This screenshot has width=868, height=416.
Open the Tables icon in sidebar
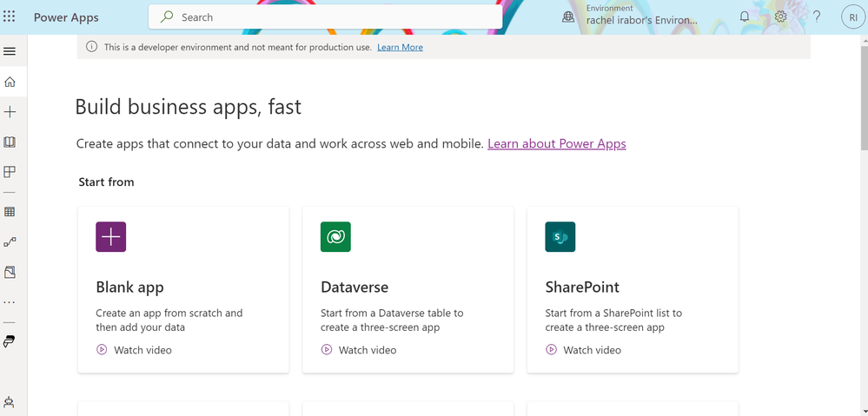click(x=10, y=212)
